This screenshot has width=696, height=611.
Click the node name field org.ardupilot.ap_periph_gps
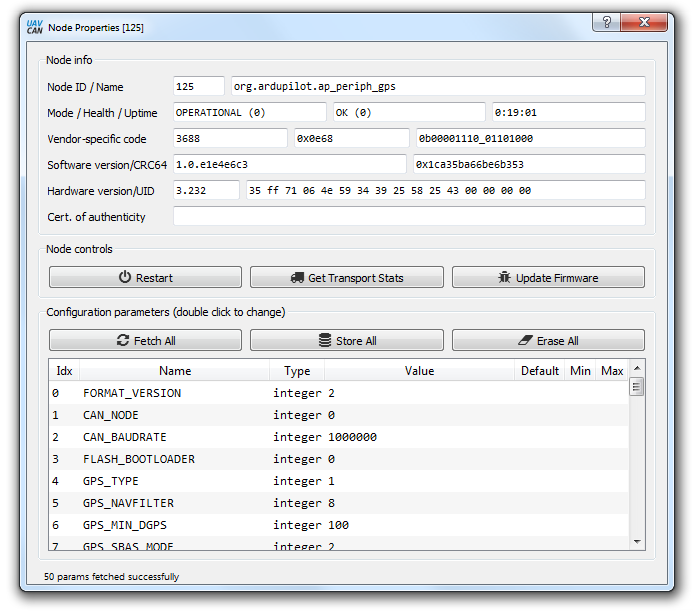[x=437, y=87]
